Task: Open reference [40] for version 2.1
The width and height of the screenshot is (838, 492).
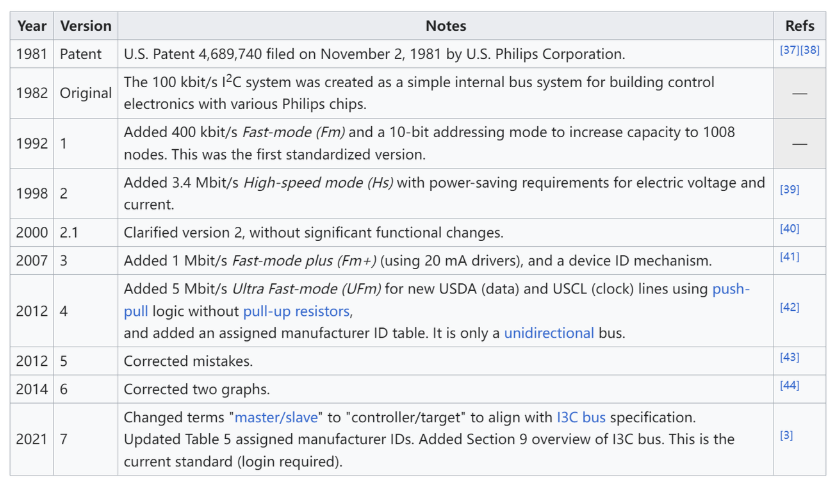Action: (789, 229)
